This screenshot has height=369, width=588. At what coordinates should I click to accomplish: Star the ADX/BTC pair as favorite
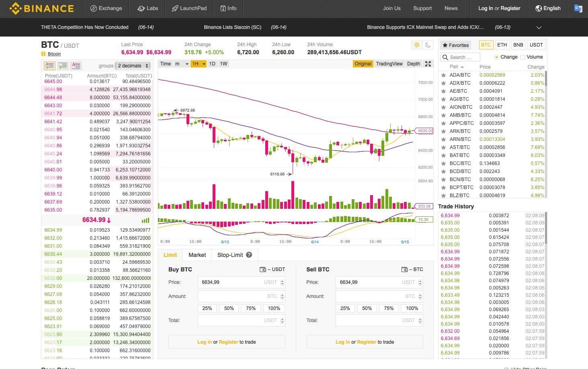coord(443,83)
